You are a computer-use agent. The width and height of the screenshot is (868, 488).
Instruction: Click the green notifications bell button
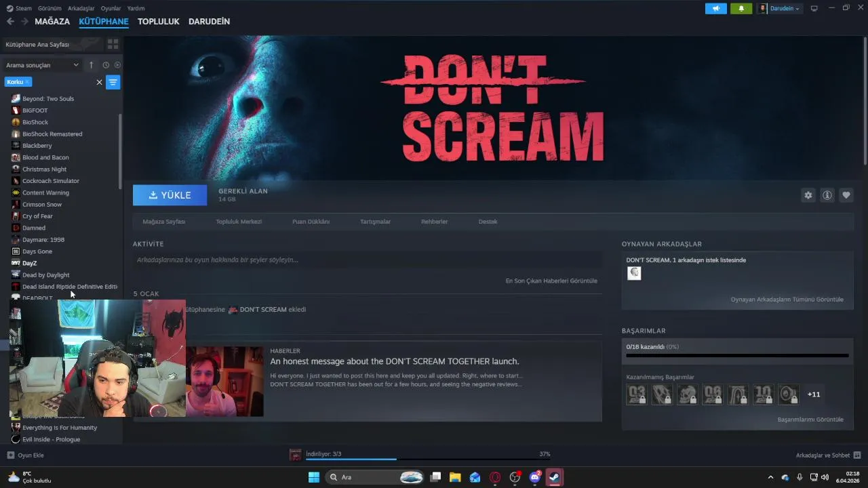pyautogui.click(x=741, y=8)
